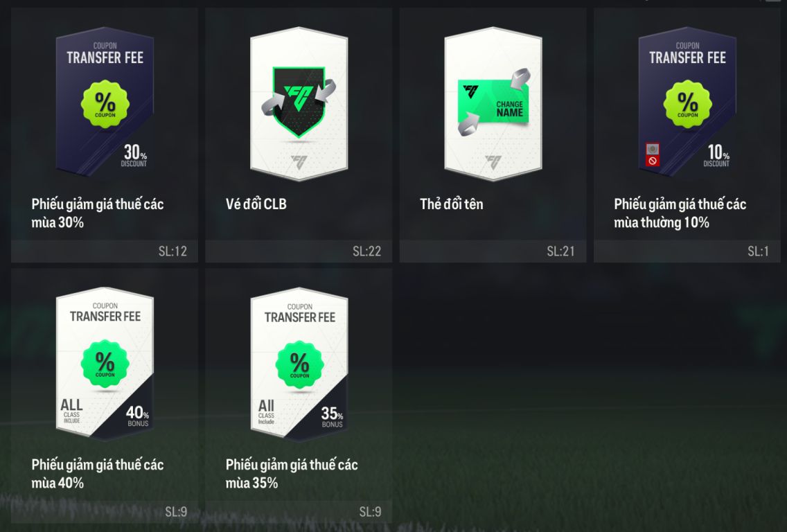The height and width of the screenshot is (532, 787).
Task: Click the SL:1 quantity bar
Action: 687,251
